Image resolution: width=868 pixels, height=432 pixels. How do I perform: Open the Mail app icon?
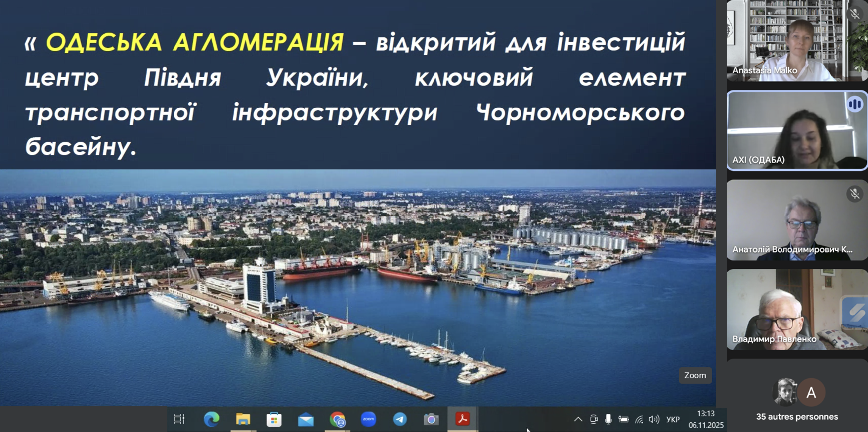click(305, 419)
